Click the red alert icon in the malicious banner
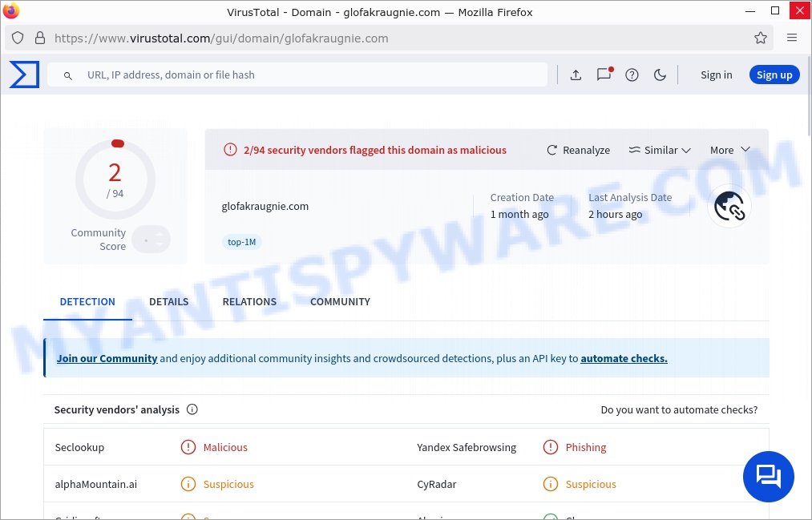Viewport: 812px width, 520px height. [x=230, y=150]
